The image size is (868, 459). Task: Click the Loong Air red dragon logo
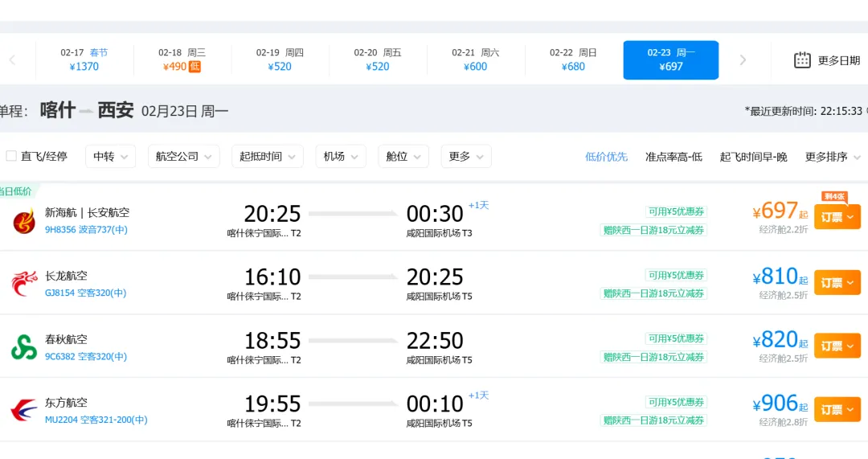(x=24, y=284)
